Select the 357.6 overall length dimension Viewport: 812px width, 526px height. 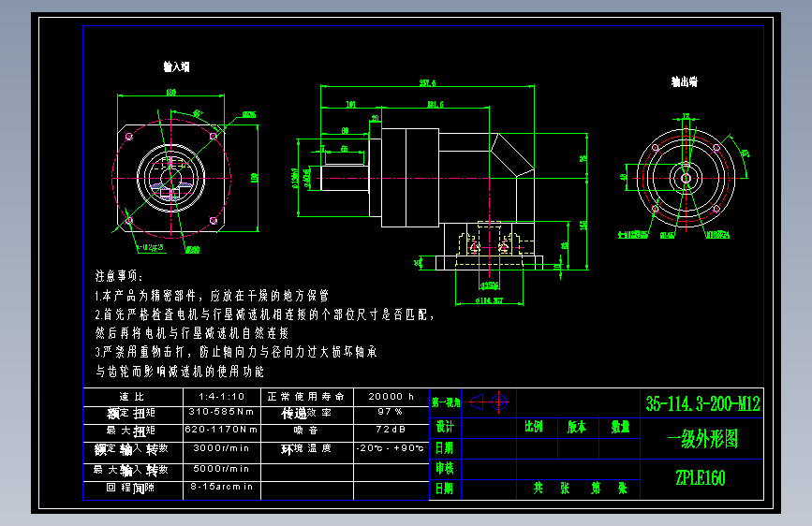point(427,83)
